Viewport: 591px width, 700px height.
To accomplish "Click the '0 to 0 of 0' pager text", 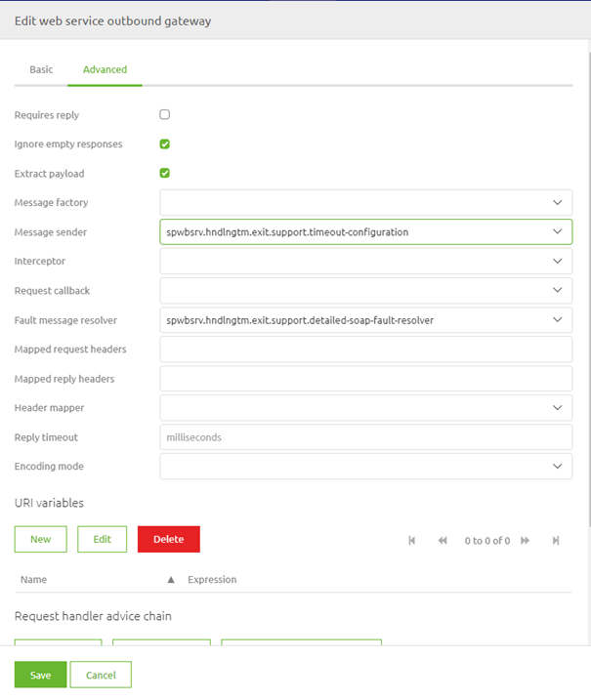I will 487,541.
